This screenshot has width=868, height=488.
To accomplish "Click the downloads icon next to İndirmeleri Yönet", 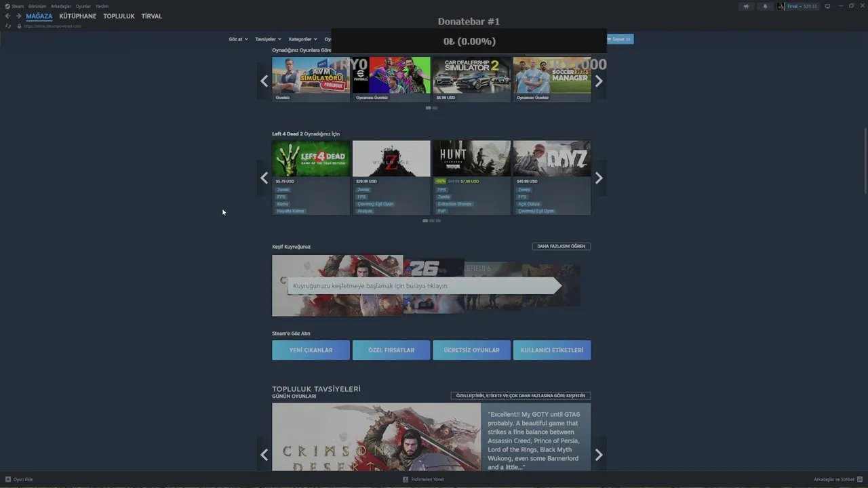I will [x=406, y=479].
